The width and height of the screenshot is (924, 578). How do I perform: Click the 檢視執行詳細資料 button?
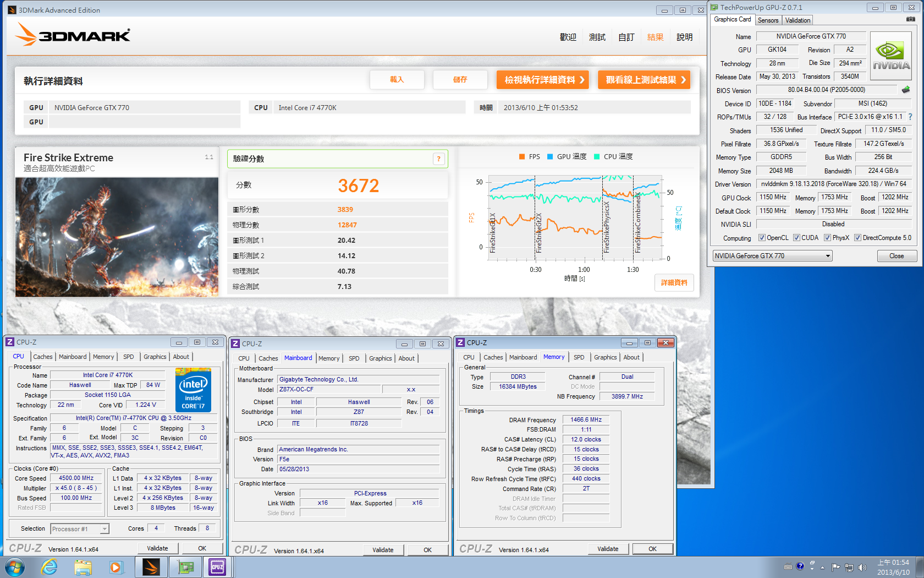pyautogui.click(x=542, y=80)
